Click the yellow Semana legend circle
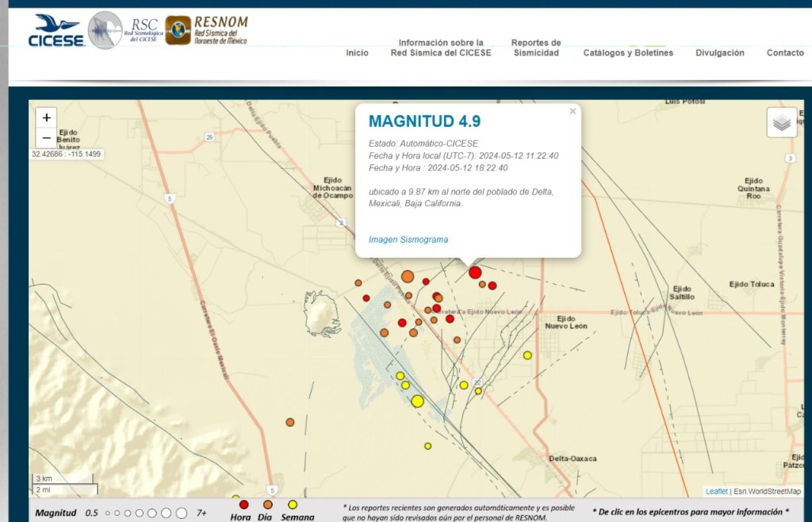Screen dimensions: 812x522 (293, 505)
